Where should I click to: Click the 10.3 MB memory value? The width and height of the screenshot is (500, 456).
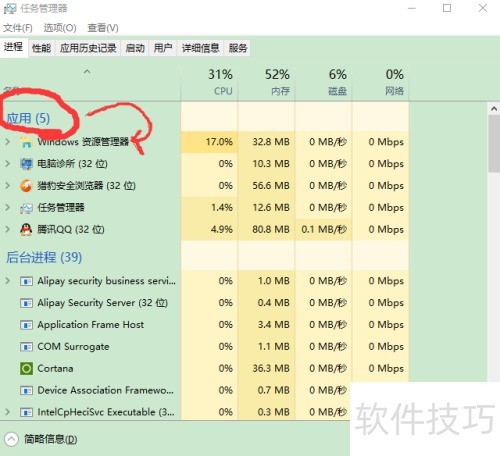pos(271,164)
